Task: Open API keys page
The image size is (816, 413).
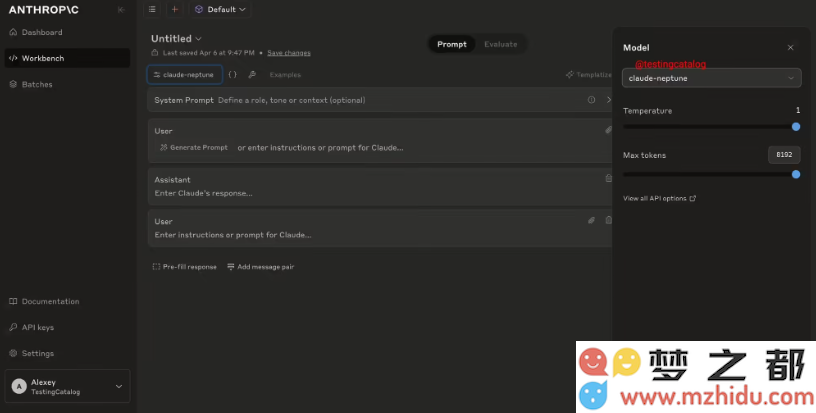Action: [x=67, y=327]
